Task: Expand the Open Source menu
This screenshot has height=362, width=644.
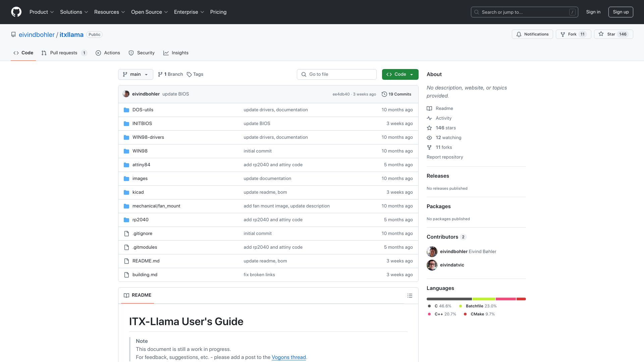Action: click(x=150, y=12)
